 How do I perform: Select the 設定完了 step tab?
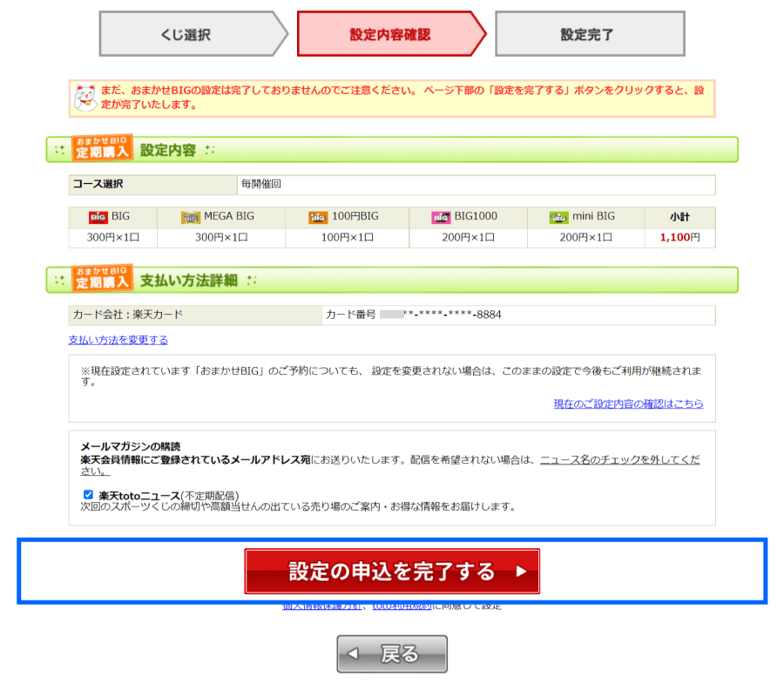point(587,35)
